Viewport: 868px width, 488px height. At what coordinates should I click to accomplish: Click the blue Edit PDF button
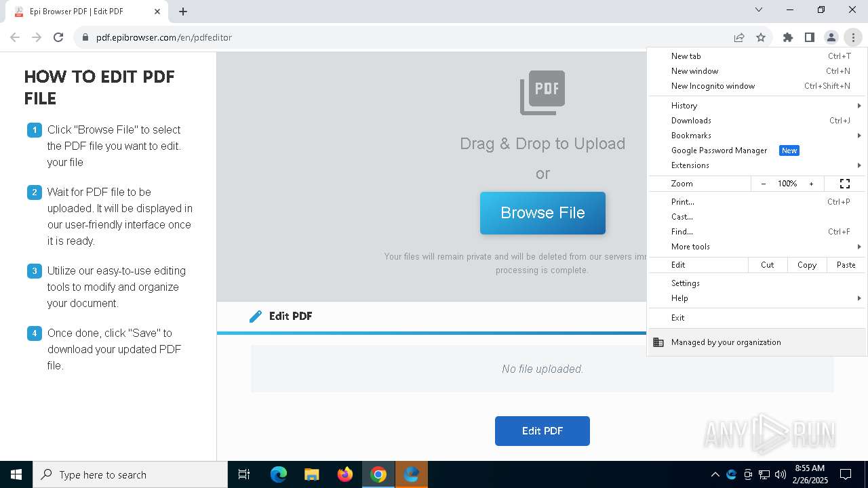[542, 431]
